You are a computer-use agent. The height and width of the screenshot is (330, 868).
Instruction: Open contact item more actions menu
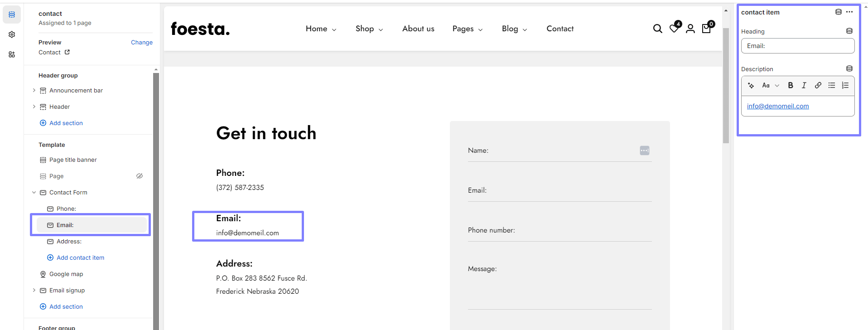(x=849, y=12)
